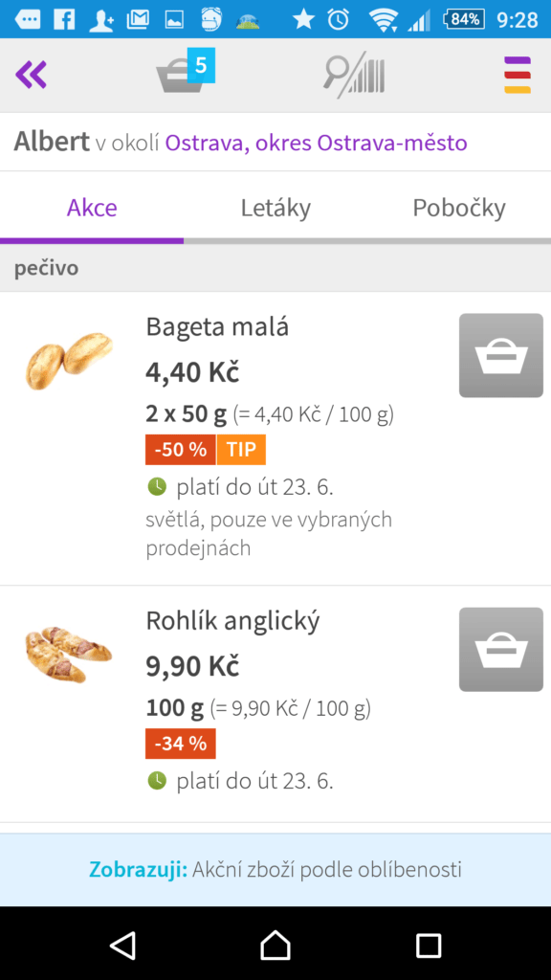Tap the Android back navigation button
Screen dimensions: 551x980
[x=123, y=945]
